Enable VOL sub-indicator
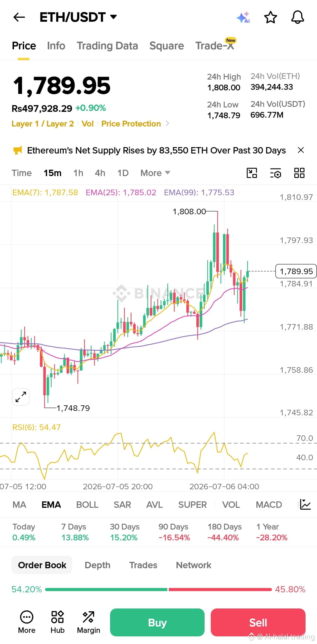 231,505
